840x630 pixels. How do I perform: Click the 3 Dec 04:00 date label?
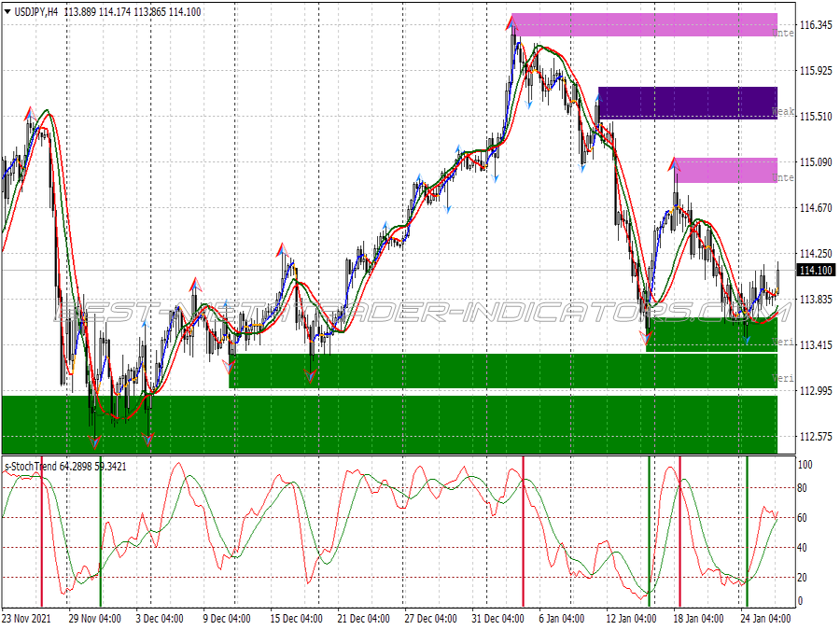[160, 618]
